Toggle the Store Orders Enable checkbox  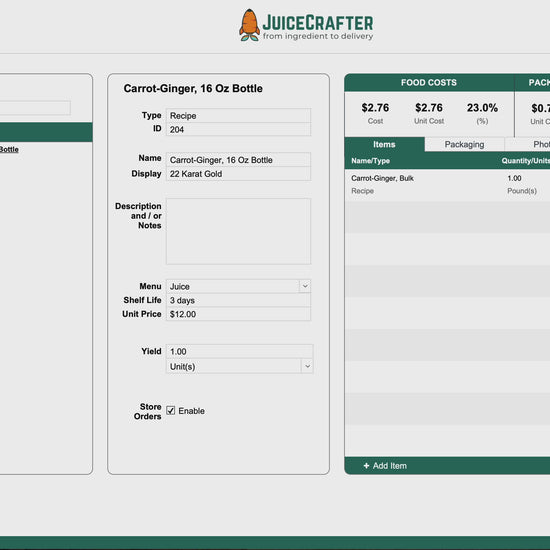coord(170,410)
